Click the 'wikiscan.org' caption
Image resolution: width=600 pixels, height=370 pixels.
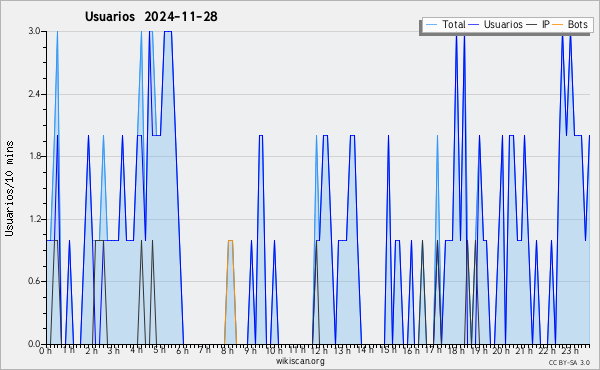pos(300,361)
